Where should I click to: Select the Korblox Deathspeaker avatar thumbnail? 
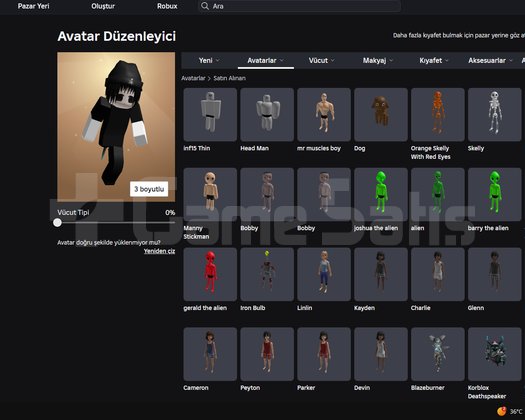[495, 354]
